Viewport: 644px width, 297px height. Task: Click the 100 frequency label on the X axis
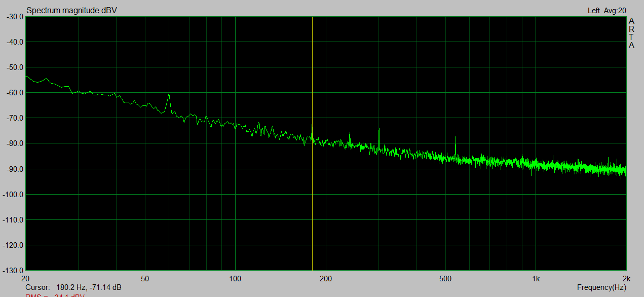(235, 278)
